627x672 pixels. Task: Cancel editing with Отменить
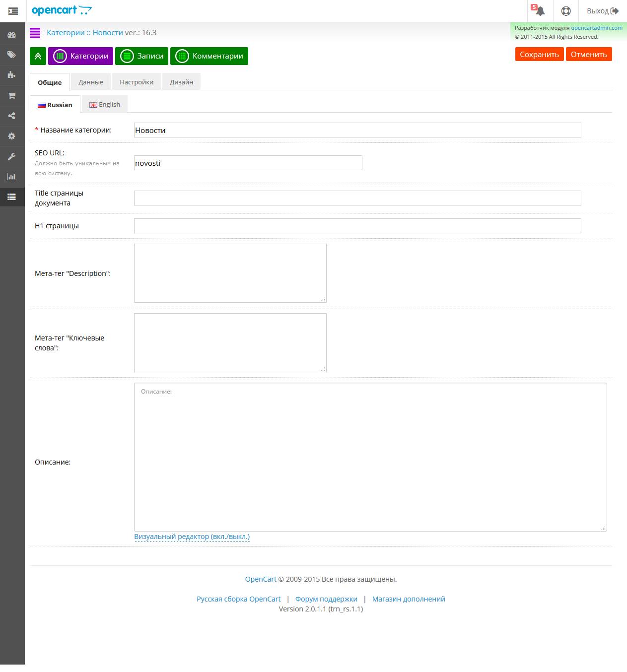click(589, 55)
